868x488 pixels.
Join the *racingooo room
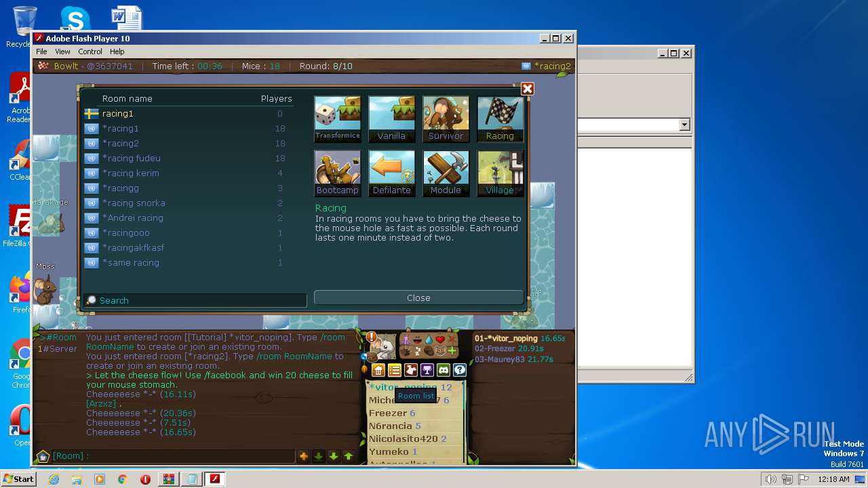tap(188, 232)
